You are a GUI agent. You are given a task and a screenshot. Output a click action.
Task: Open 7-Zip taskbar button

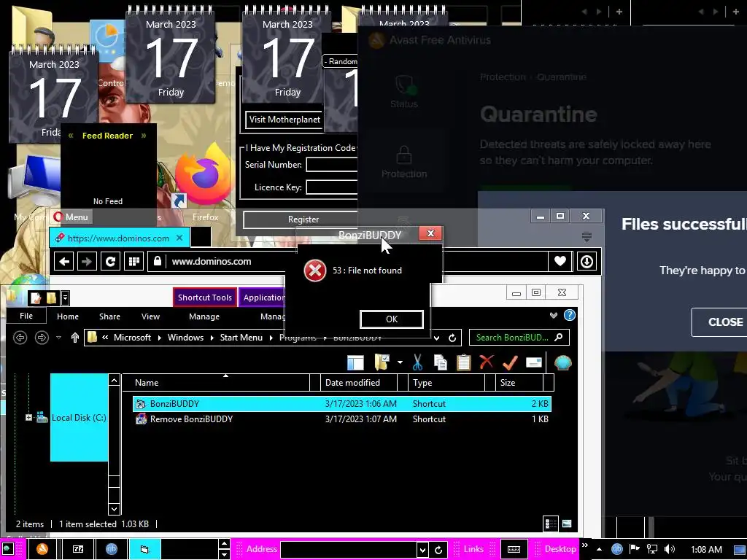tap(77, 549)
